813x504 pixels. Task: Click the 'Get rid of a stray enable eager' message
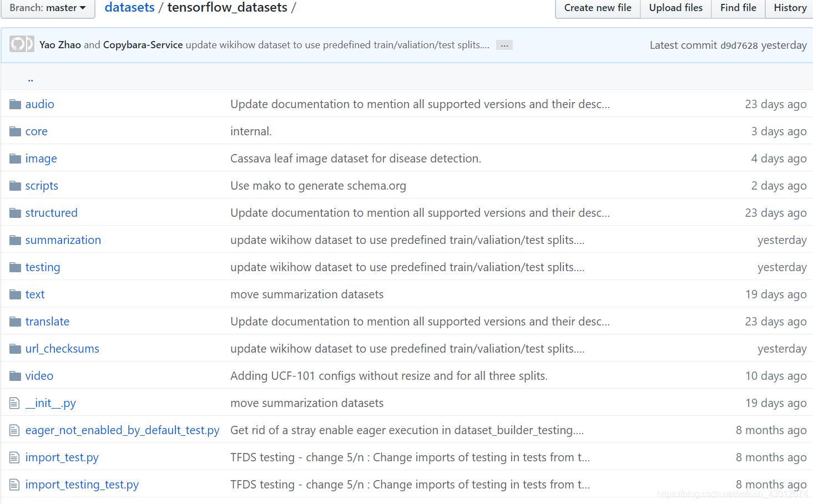[407, 430]
